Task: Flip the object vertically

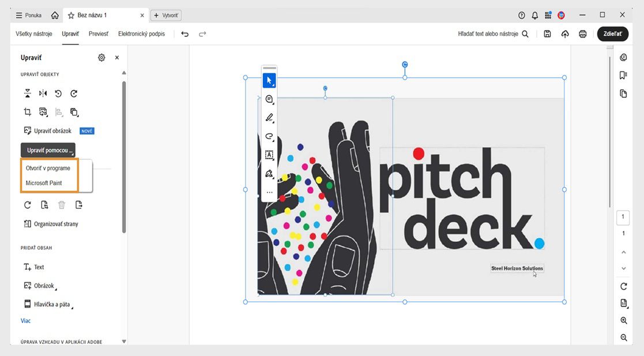Action: pos(28,93)
